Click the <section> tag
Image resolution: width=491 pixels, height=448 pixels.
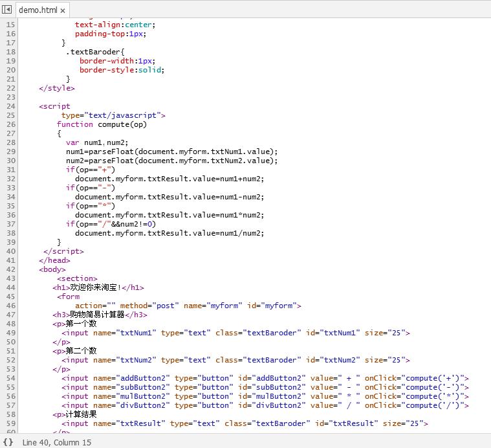(x=77, y=278)
